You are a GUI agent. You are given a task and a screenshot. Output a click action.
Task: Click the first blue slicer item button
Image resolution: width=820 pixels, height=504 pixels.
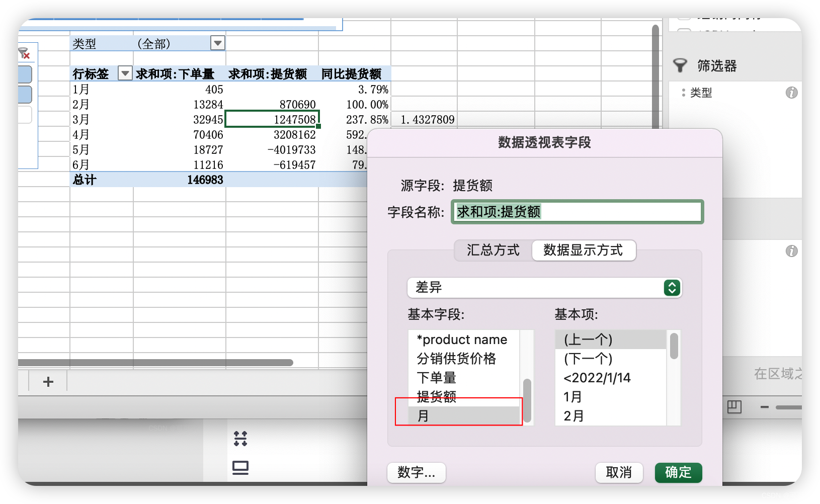coord(25,74)
